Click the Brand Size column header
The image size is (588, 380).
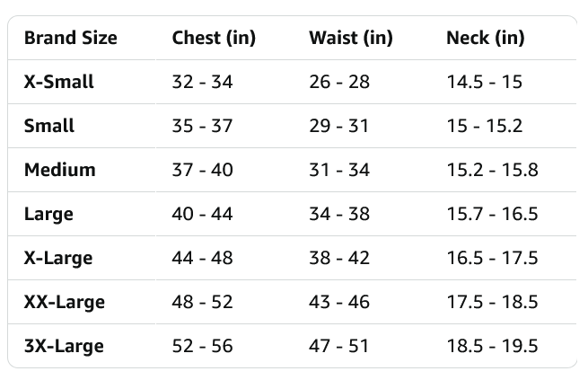pyautogui.click(x=70, y=38)
